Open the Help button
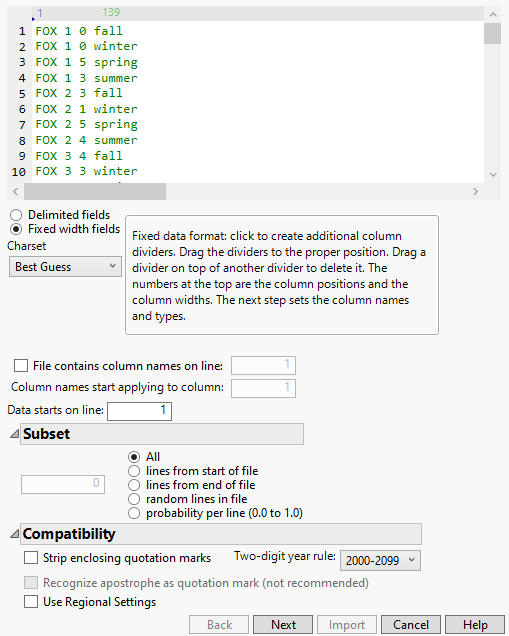 (475, 625)
